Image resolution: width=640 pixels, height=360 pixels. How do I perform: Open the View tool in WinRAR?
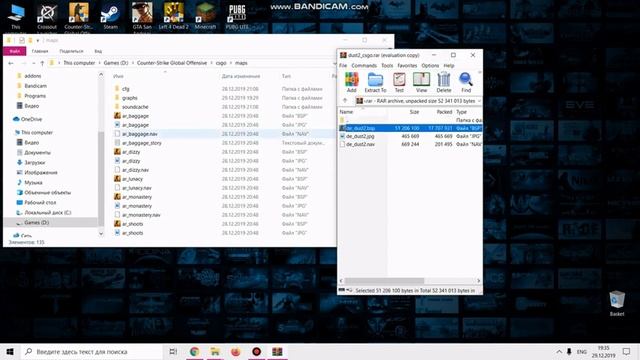click(x=421, y=82)
